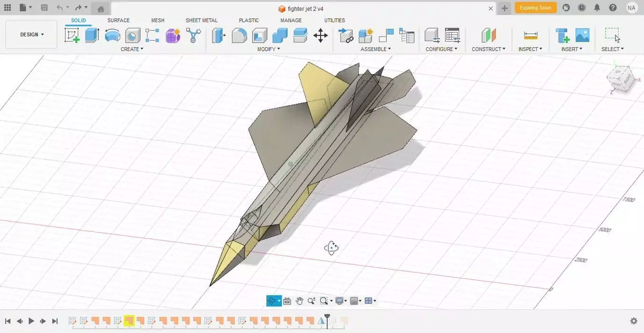Select the Extrude tool

point(92,36)
